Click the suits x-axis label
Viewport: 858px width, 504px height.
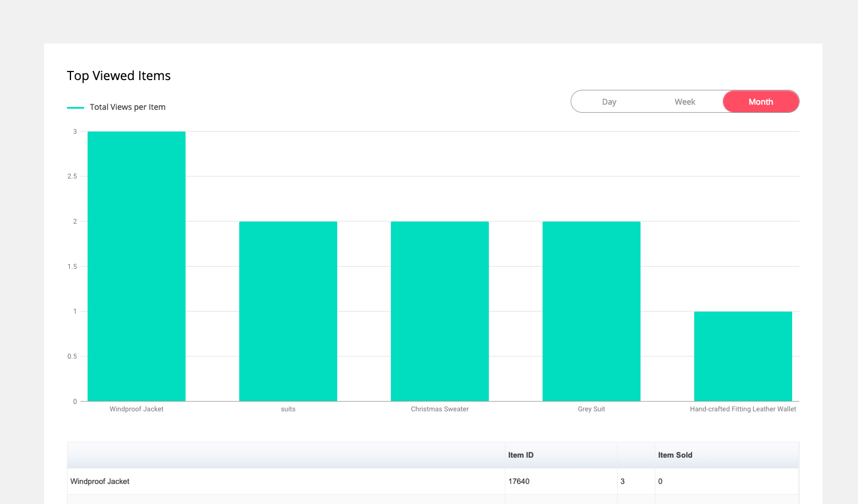click(x=288, y=409)
